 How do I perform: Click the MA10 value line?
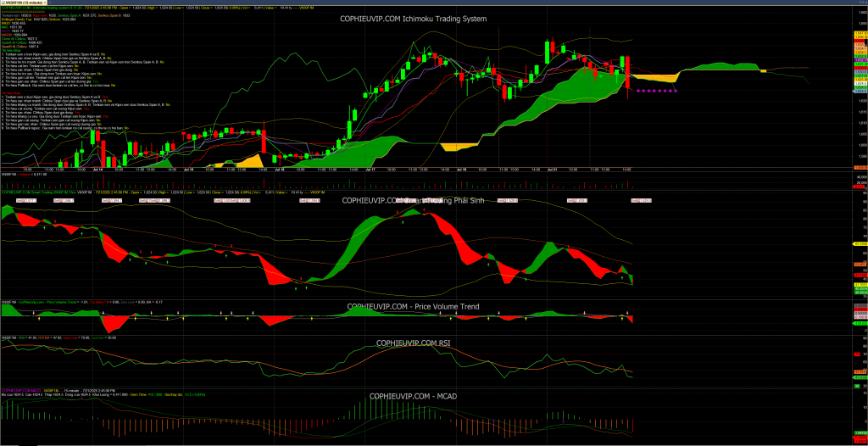(x=13, y=31)
